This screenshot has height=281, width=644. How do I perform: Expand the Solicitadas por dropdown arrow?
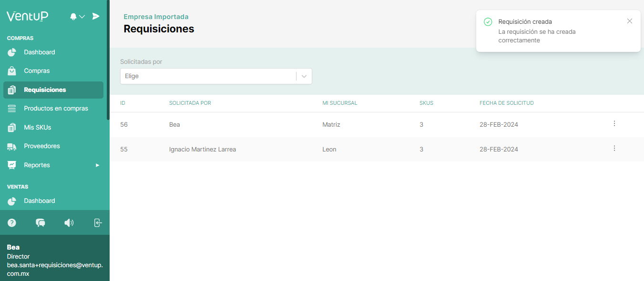point(304,76)
